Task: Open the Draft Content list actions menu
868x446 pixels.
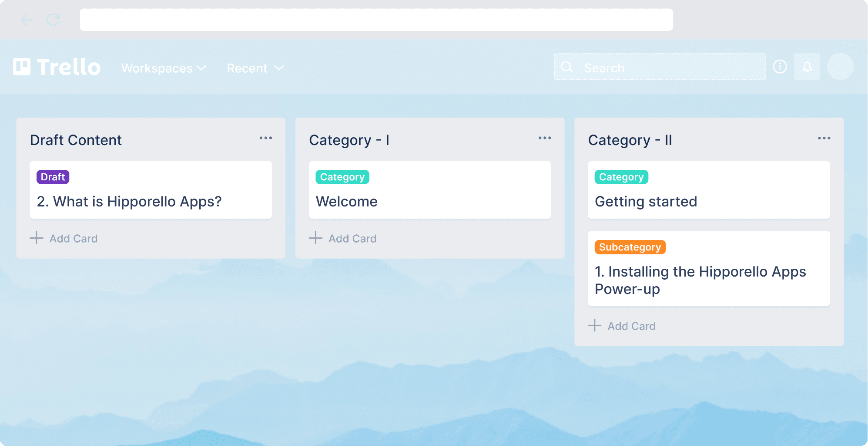Action: 265,138
